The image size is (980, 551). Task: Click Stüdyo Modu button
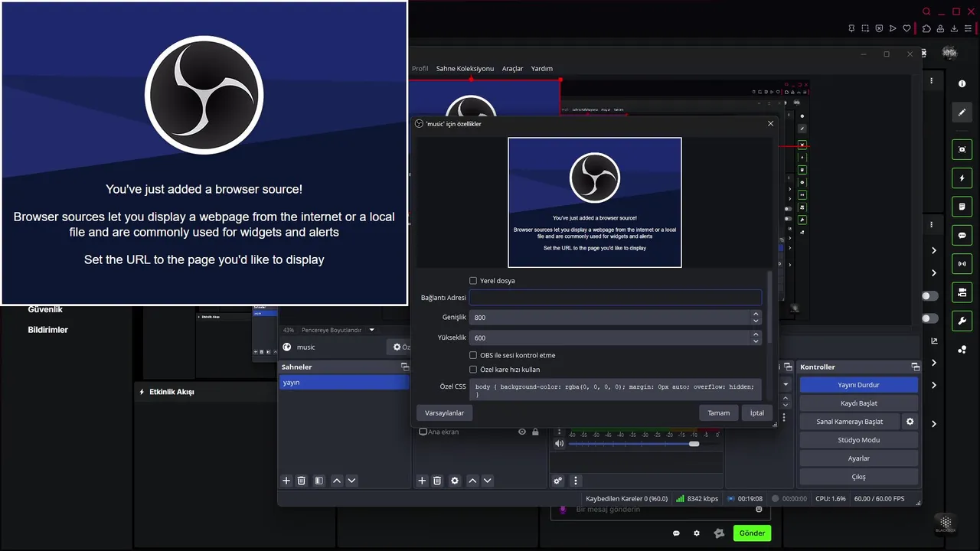coord(858,440)
